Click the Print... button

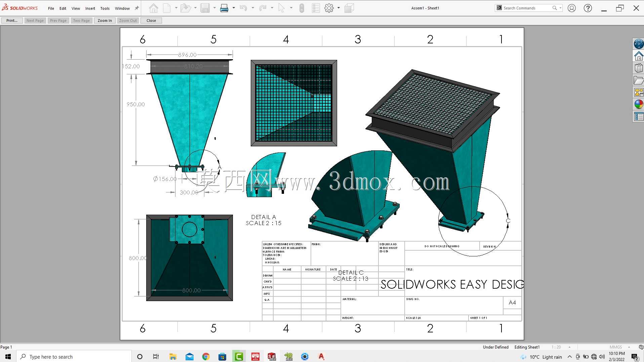[12, 21]
